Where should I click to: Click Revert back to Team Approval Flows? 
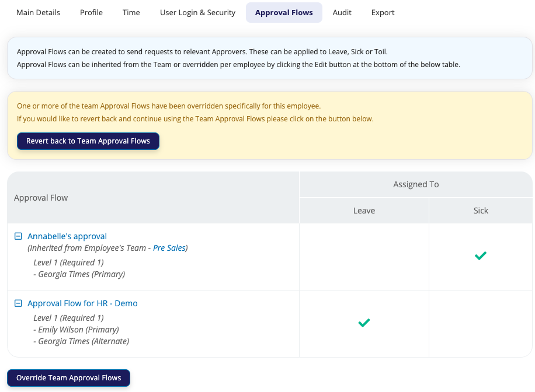[x=88, y=141]
